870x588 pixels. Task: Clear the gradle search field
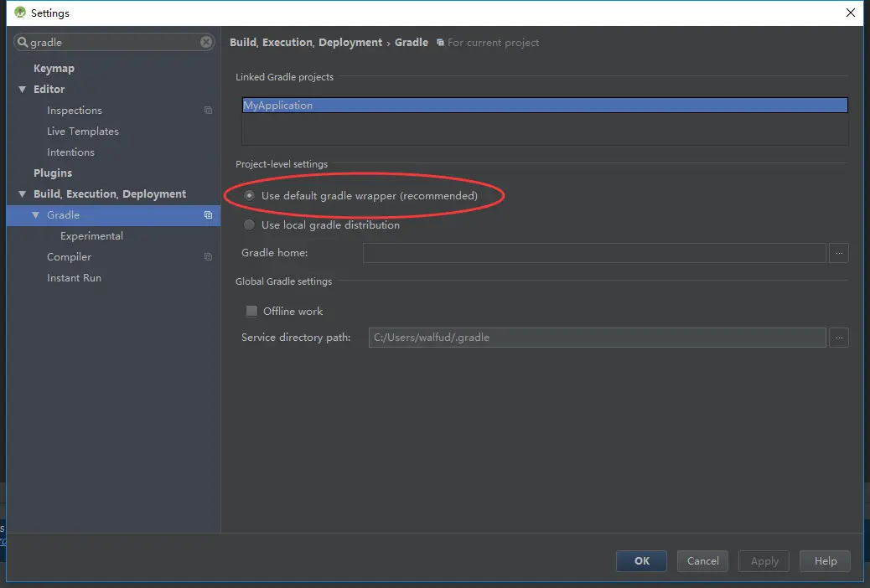[206, 42]
